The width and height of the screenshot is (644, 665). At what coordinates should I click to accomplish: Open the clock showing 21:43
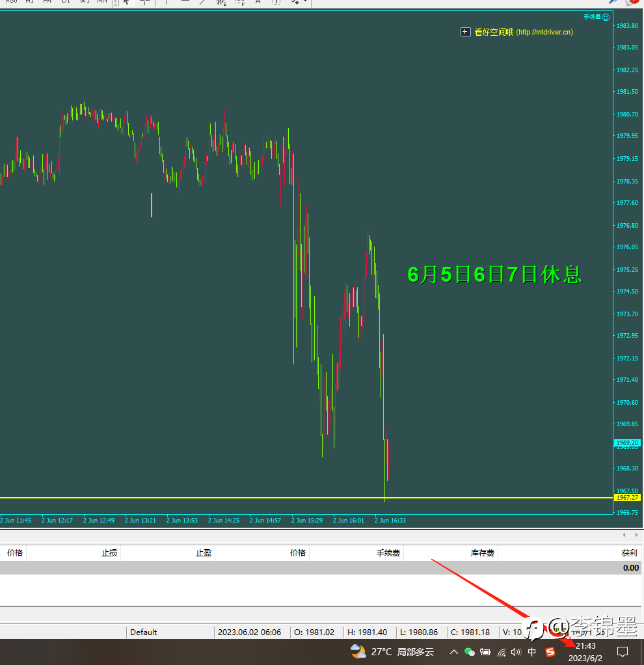pos(585,652)
